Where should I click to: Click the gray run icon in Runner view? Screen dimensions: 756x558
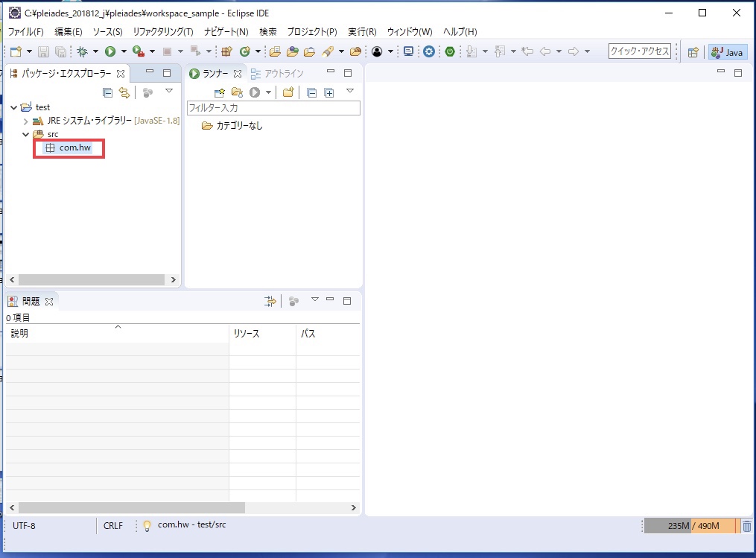(x=255, y=92)
